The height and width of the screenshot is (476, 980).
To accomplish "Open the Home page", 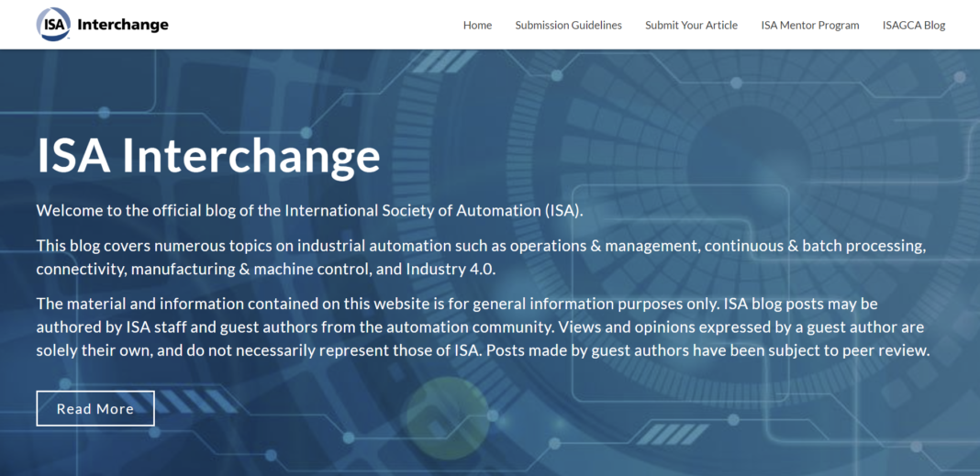I will point(477,25).
